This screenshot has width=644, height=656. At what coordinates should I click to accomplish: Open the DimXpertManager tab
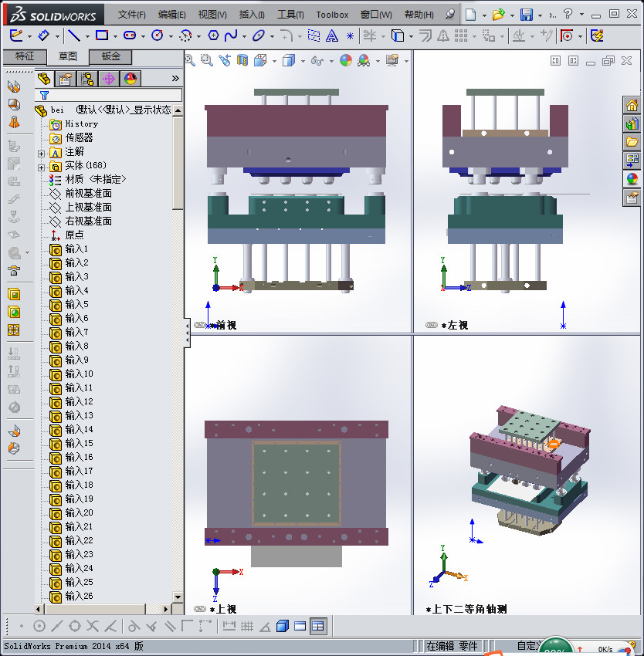[x=109, y=79]
